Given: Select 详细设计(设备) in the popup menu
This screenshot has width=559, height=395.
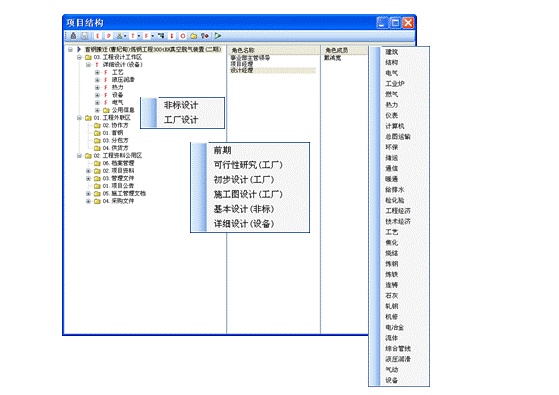Looking at the screenshot, I should tap(243, 224).
